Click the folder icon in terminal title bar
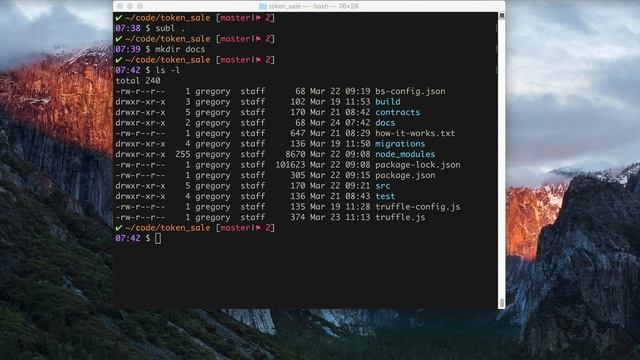This screenshot has height=360, width=640. (x=263, y=7)
